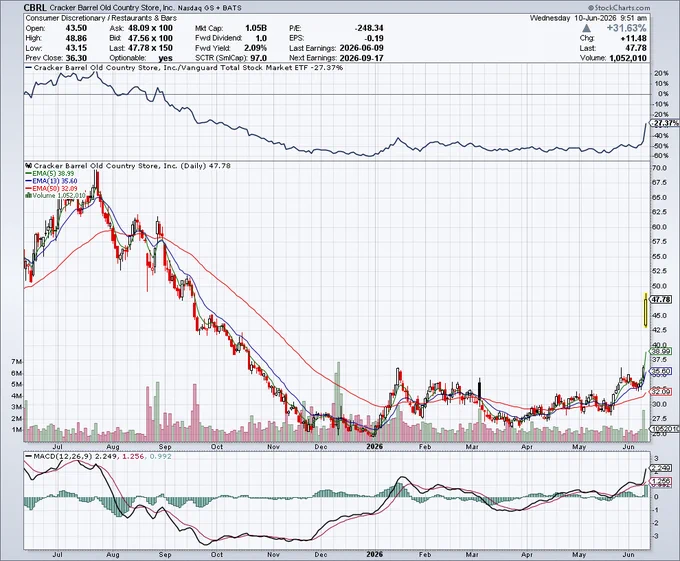The width and height of the screenshot is (680, 561).
Task: Click the Open value 43.50
Action: tap(76, 28)
